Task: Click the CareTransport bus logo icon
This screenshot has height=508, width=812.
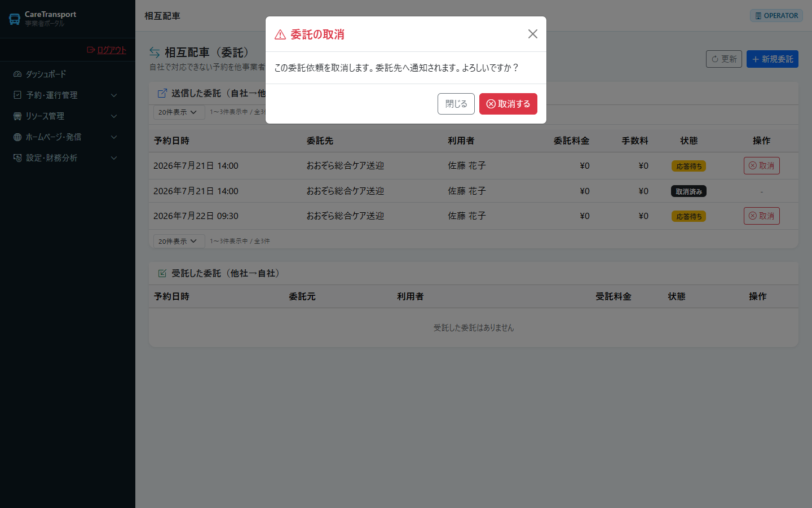Action: click(15, 19)
